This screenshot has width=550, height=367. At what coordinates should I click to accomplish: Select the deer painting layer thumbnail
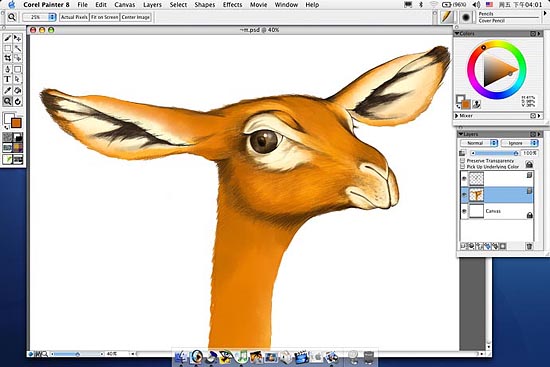coord(476,195)
